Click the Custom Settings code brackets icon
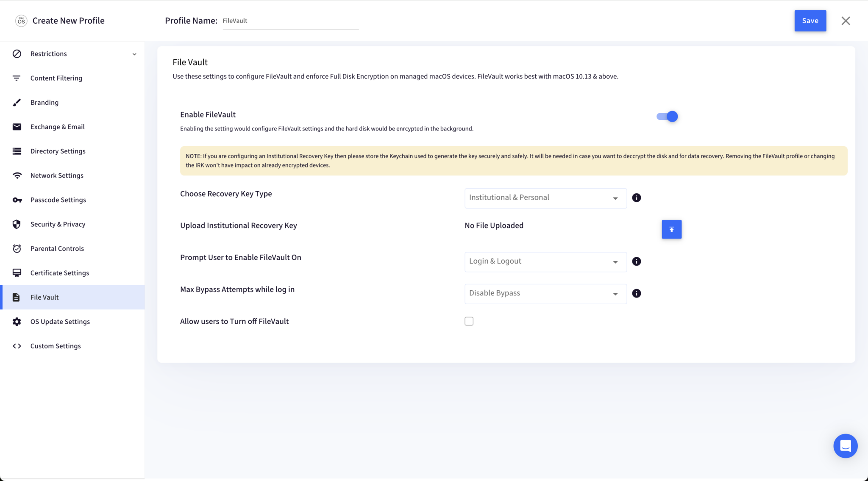 [17, 346]
